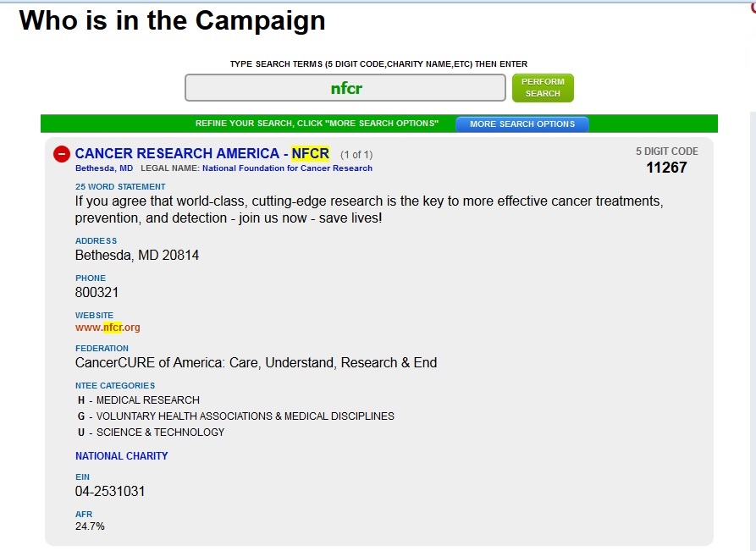Click the phone number 800321
The height and width of the screenshot is (551, 756).
point(97,292)
